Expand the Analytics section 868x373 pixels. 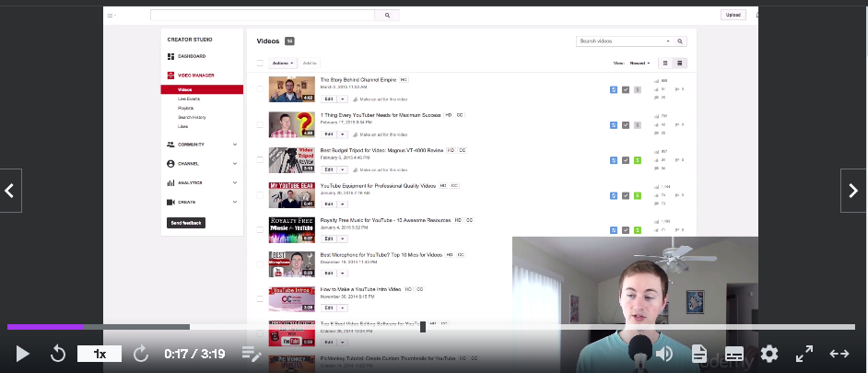point(235,182)
